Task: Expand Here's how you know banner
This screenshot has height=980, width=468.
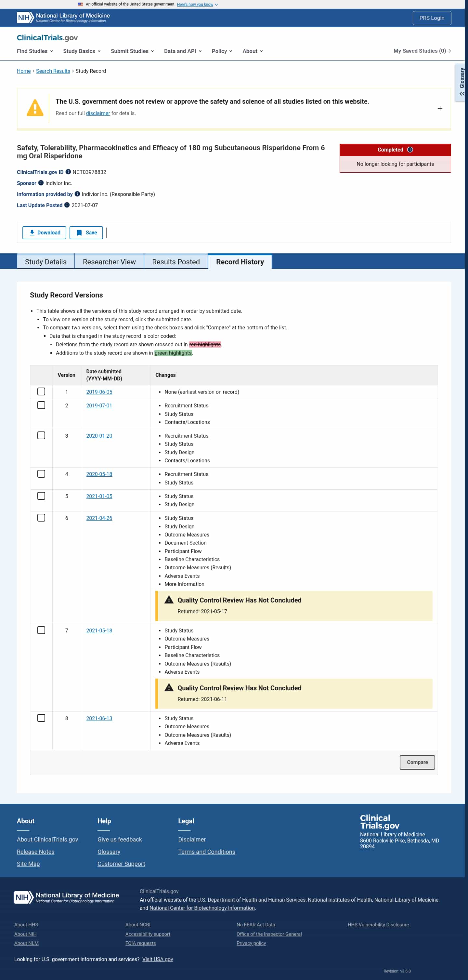Action: point(197,5)
